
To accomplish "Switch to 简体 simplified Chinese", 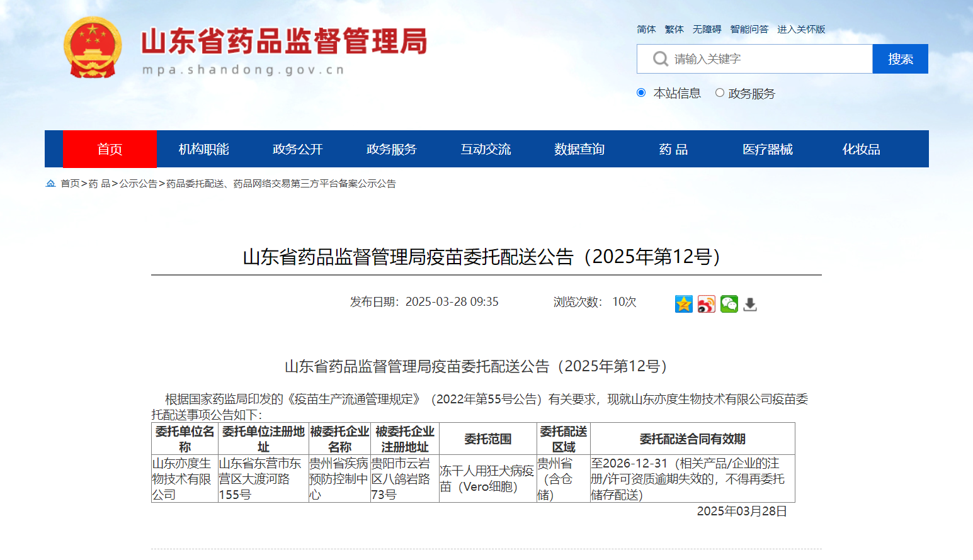I will click(x=646, y=30).
